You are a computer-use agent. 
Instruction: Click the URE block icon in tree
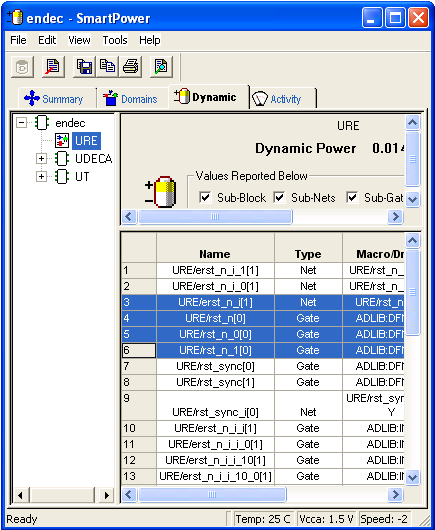[x=62, y=141]
